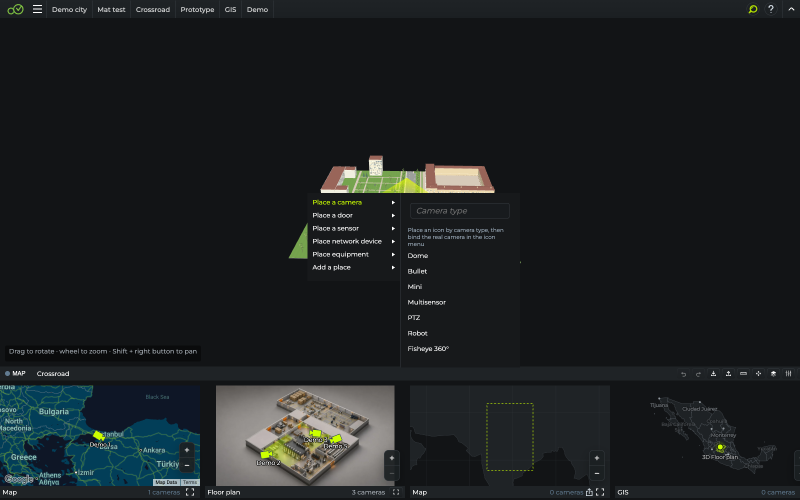
Task: Expand the Place equipment submenu
Action: coord(354,255)
